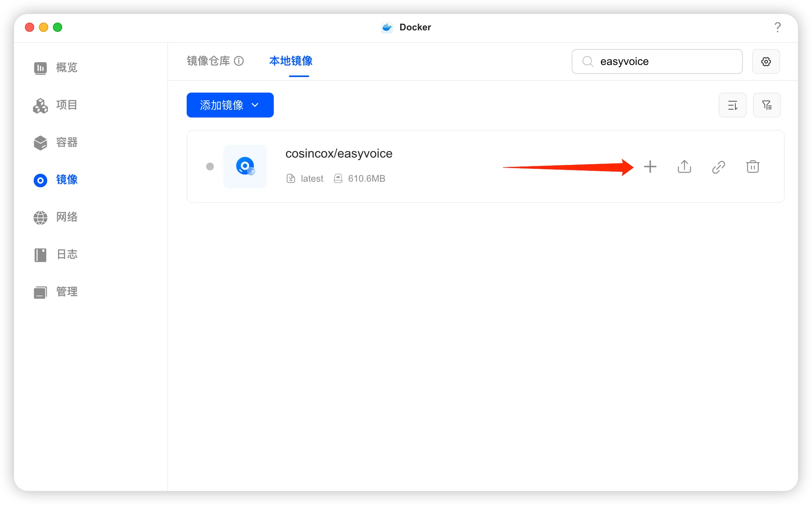The height and width of the screenshot is (505, 812).
Task: Select the 镜像 images section
Action: pyautogui.click(x=56, y=180)
